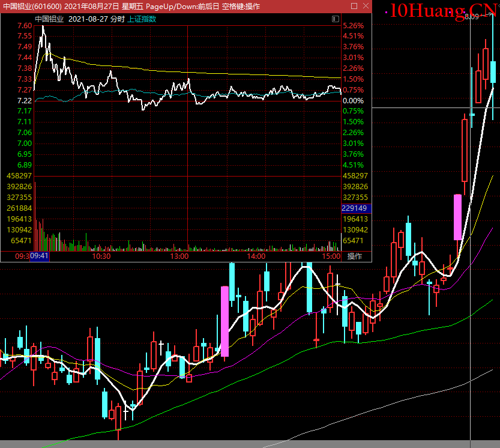
Task: Click the red 3.01% percentage label
Action: tap(354, 58)
